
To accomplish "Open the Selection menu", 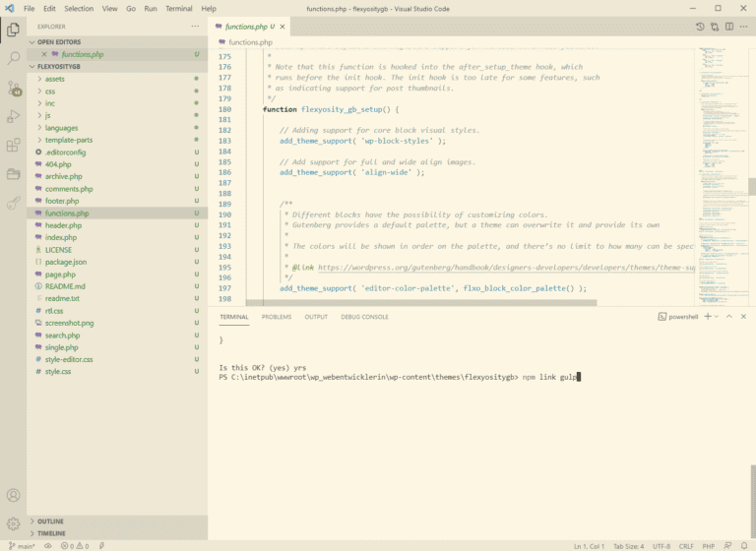I will pyautogui.click(x=79, y=8).
